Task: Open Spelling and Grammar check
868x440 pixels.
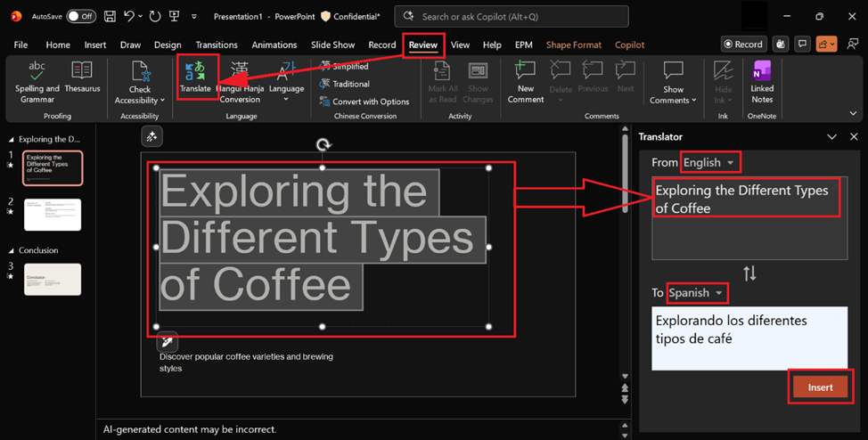Action: 37,83
